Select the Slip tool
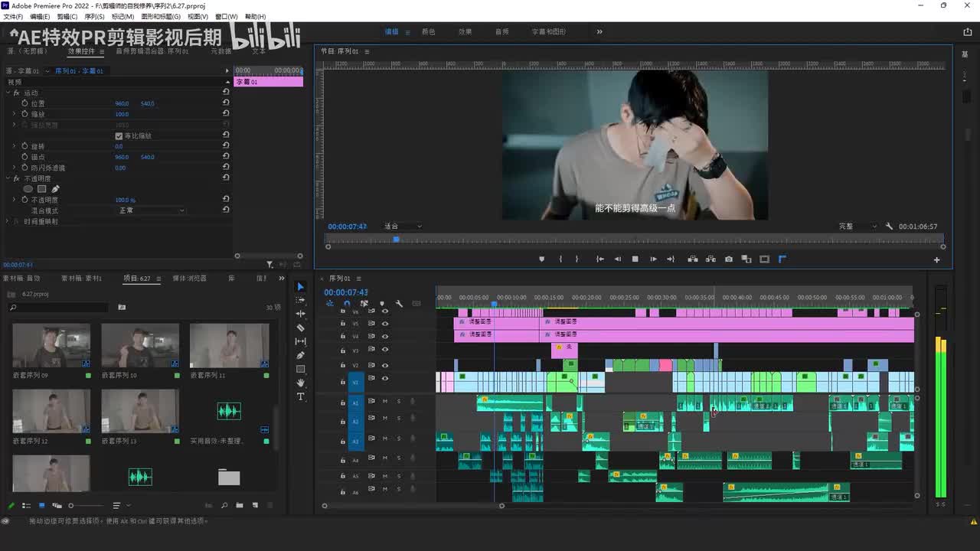Image resolution: width=980 pixels, height=551 pixels. (x=300, y=341)
